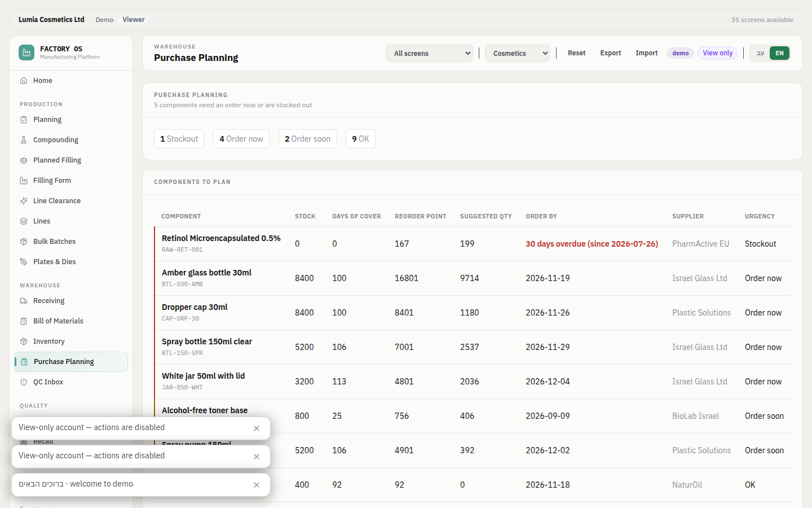Select the White jar 50ml with lid
Screen dimensions: 812x508
click(x=203, y=376)
